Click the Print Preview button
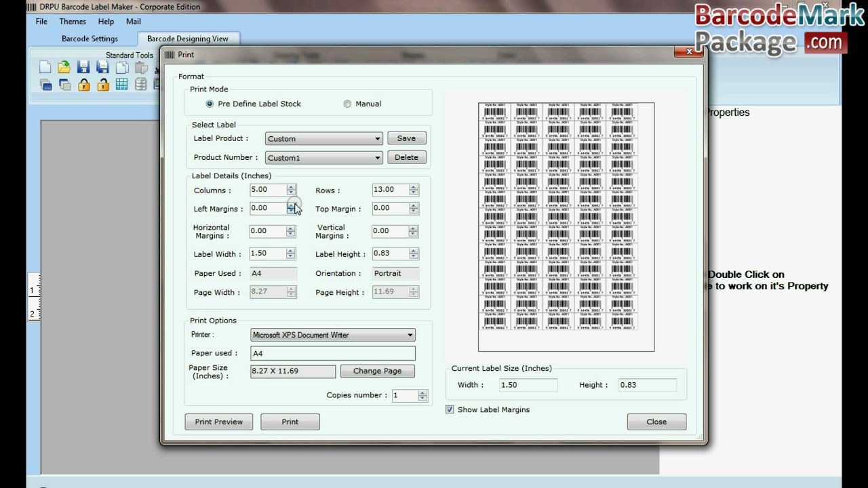The image size is (868, 488). pos(219,422)
